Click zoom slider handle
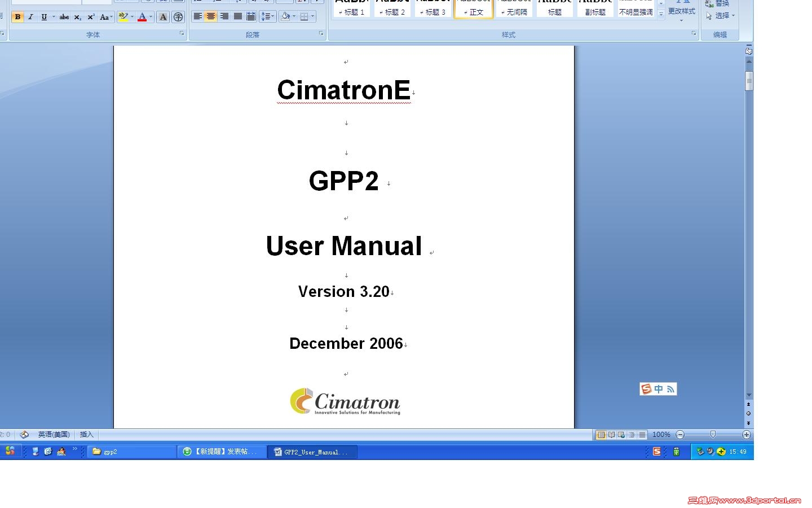812x508 pixels. (x=713, y=435)
